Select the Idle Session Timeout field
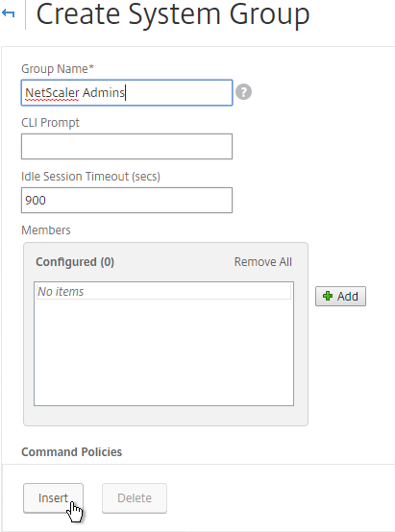Screen dimensions: 395x532 [x=127, y=200]
